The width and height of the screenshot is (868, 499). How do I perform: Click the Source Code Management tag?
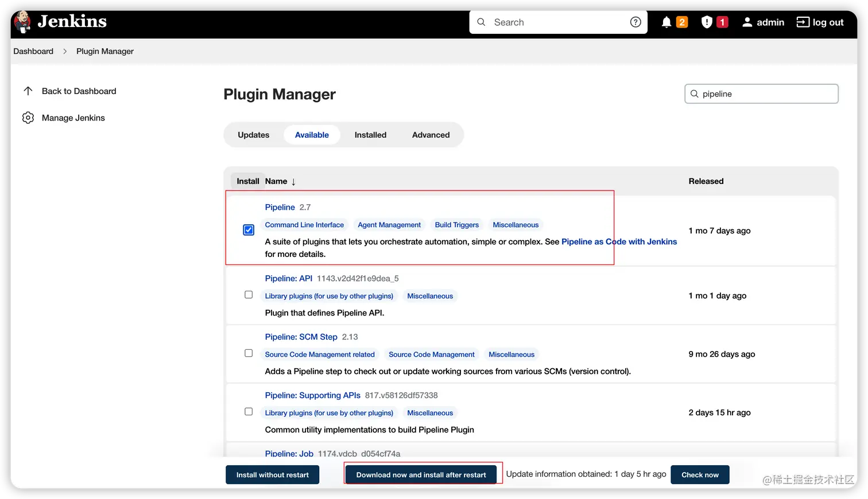(432, 354)
